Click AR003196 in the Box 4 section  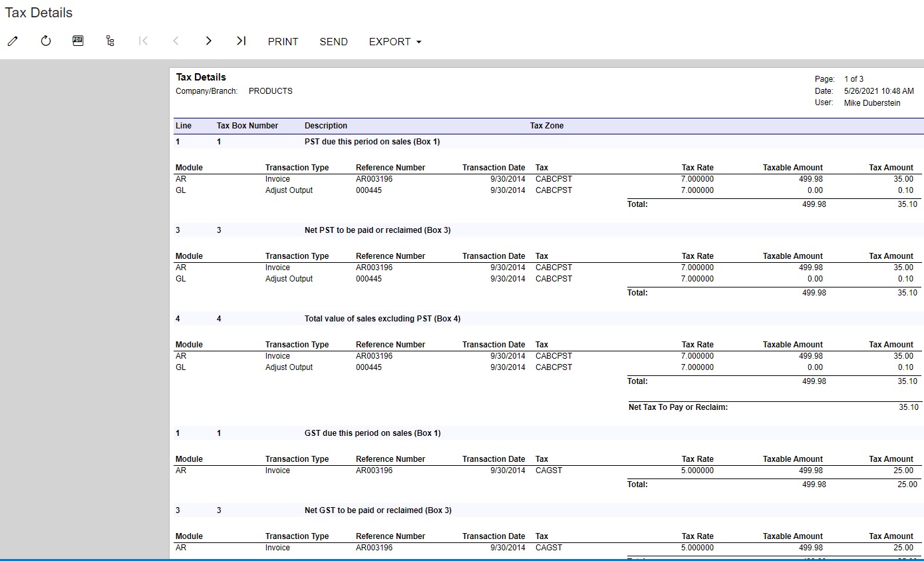[374, 356]
